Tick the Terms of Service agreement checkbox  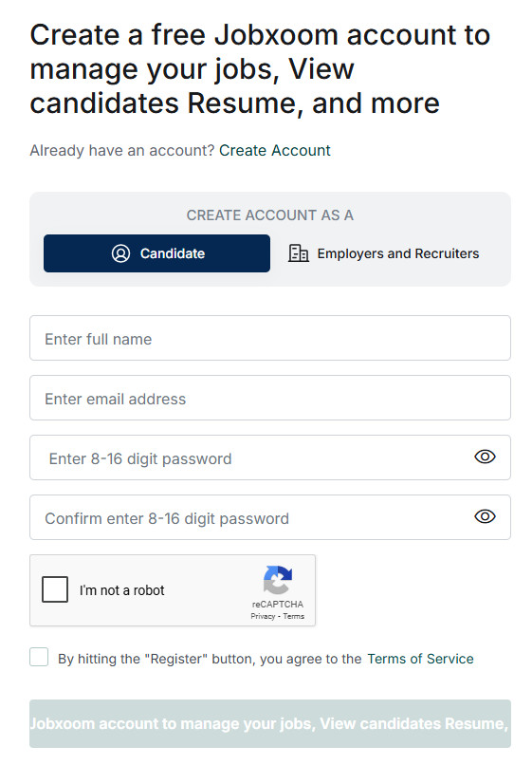[x=39, y=657]
